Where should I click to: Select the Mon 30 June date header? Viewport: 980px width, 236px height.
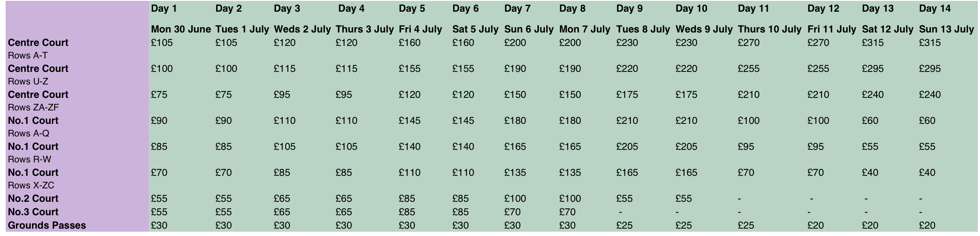[x=181, y=29]
